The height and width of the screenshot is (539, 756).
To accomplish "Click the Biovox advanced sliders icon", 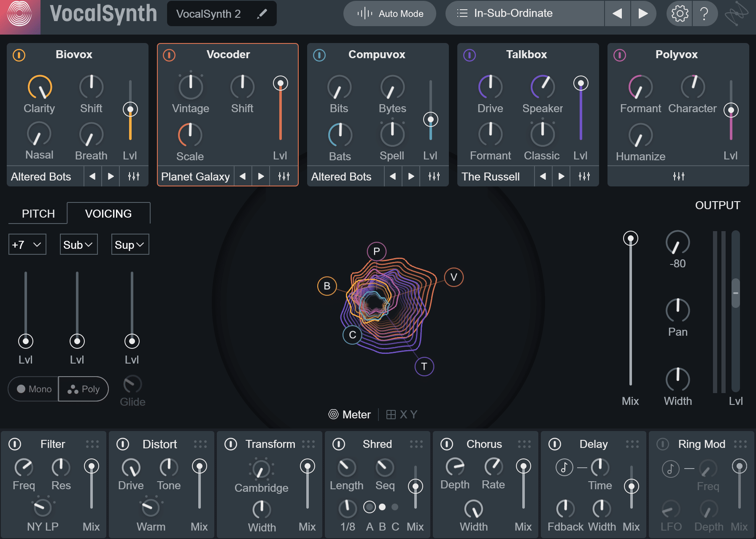I will coord(134,176).
